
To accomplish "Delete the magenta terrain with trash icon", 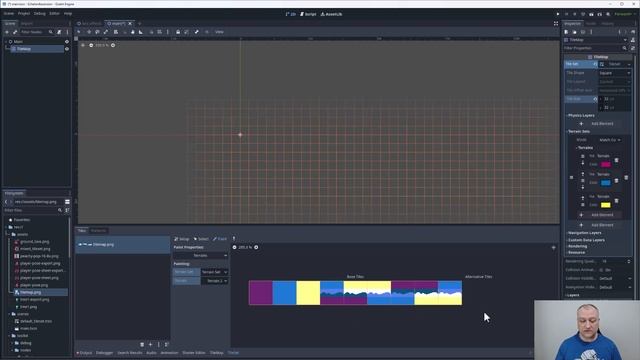I will point(616,160).
